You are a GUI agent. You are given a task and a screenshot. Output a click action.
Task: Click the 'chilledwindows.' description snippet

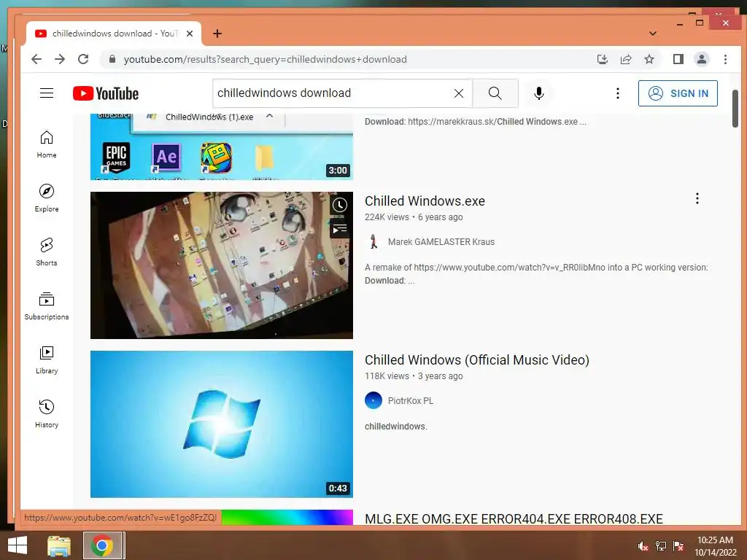pyautogui.click(x=396, y=427)
